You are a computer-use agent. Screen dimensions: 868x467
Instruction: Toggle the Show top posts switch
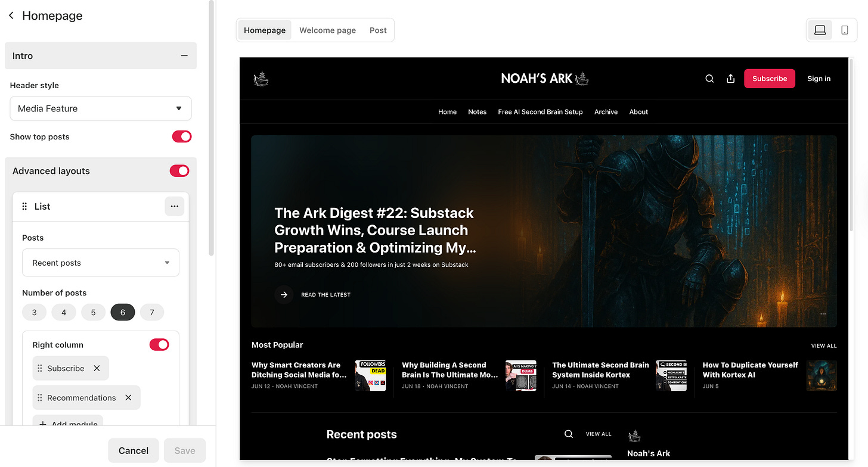[x=182, y=136]
